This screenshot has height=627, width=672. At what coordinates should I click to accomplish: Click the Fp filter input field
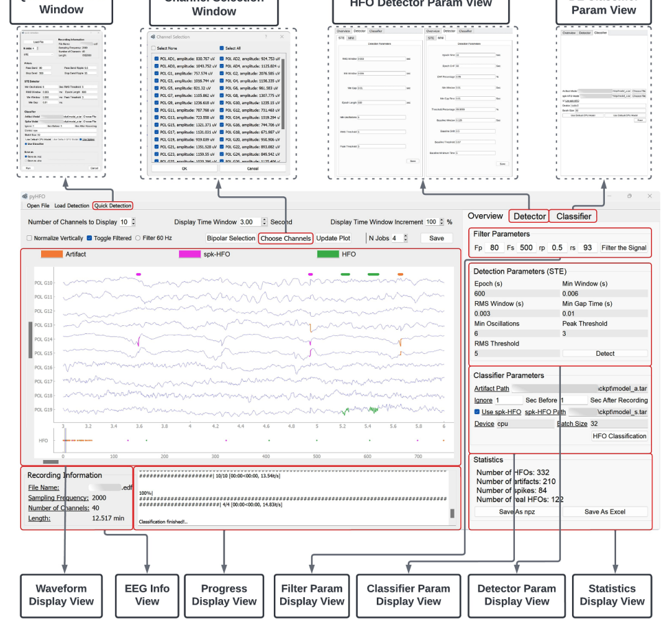pos(494,248)
